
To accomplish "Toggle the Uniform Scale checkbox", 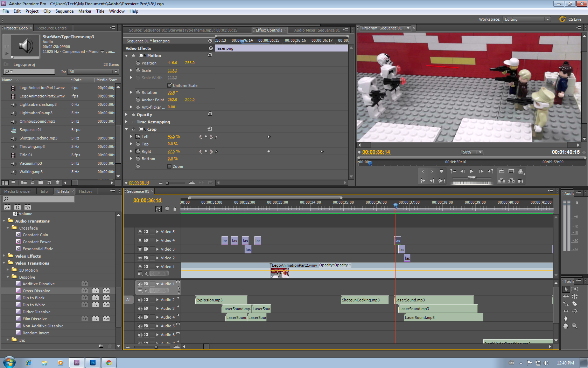I will click(170, 85).
